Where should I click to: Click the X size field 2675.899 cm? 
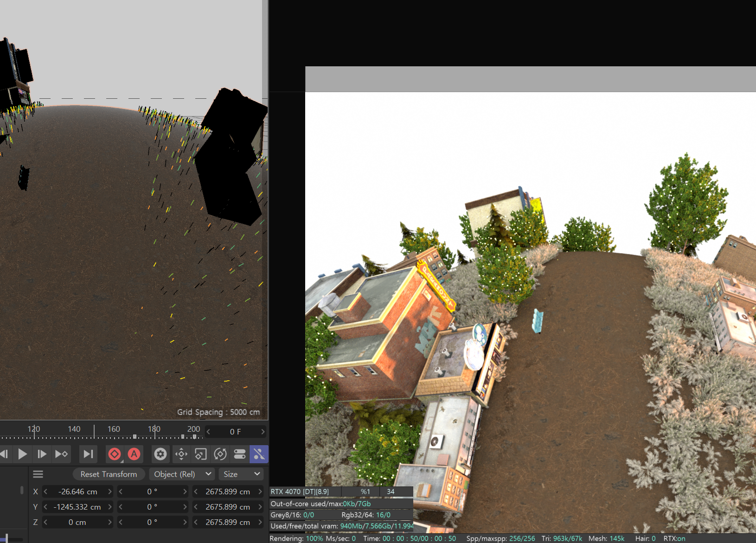click(228, 492)
